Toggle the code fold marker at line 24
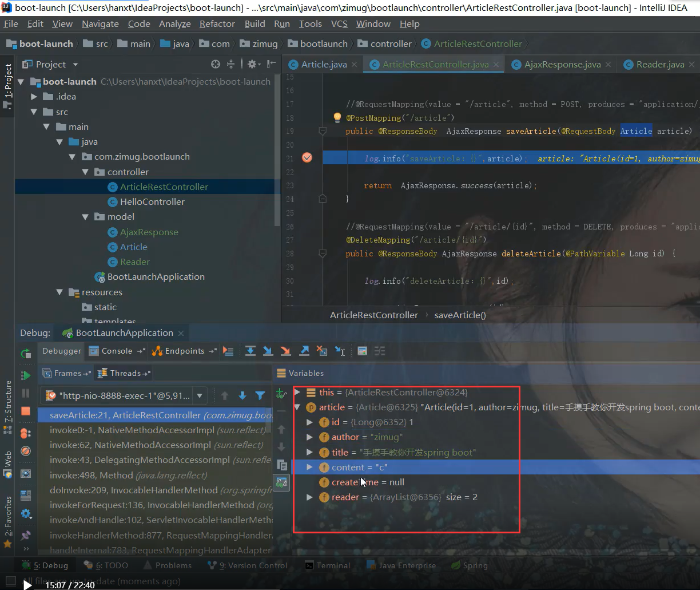Image resolution: width=700 pixels, height=590 pixels. (323, 199)
